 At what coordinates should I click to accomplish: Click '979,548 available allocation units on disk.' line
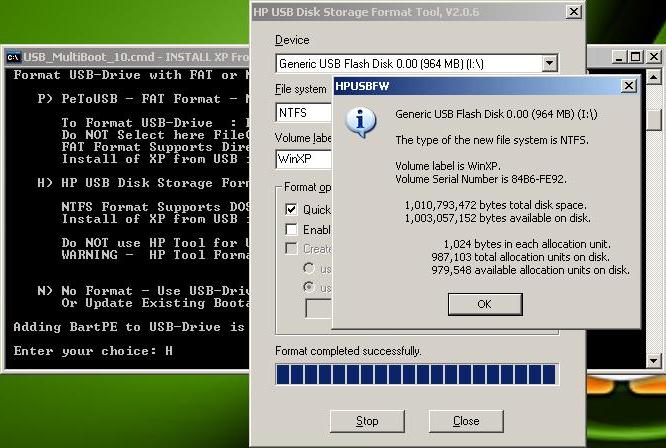point(530,270)
